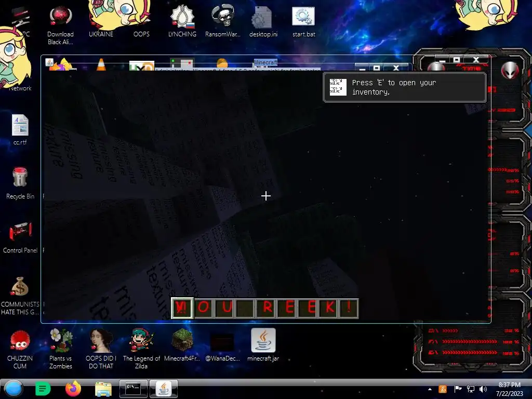Show hidden system tray icons
Viewport: 532px width, 399px height.
[430, 389]
